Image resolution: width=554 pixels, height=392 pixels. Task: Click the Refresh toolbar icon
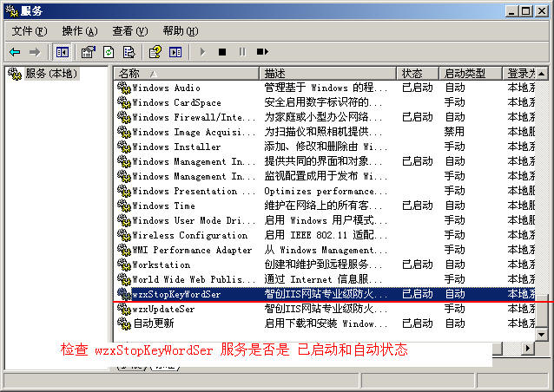click(x=109, y=52)
